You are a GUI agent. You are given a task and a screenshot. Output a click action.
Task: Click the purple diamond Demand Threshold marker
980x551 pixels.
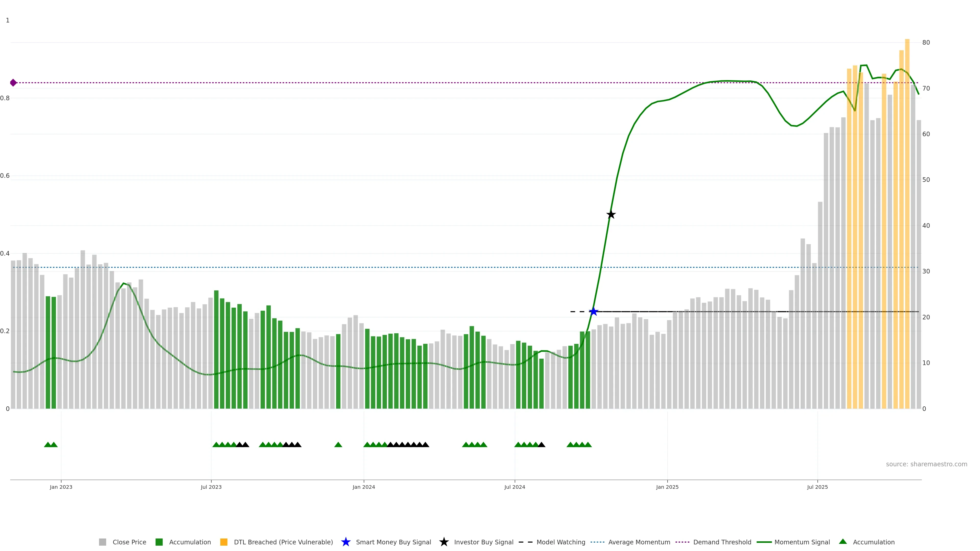coord(13,82)
